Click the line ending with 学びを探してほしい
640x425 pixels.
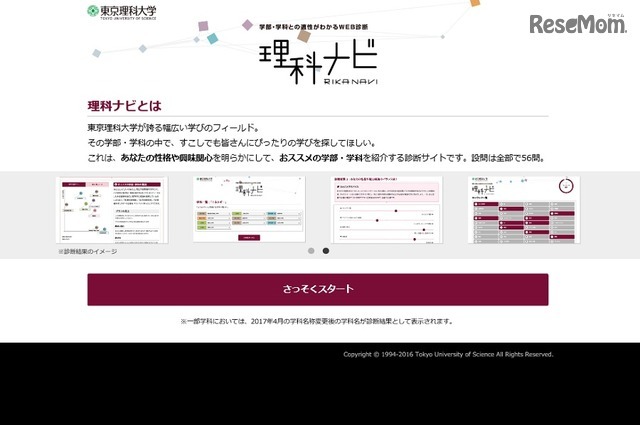[x=231, y=143]
